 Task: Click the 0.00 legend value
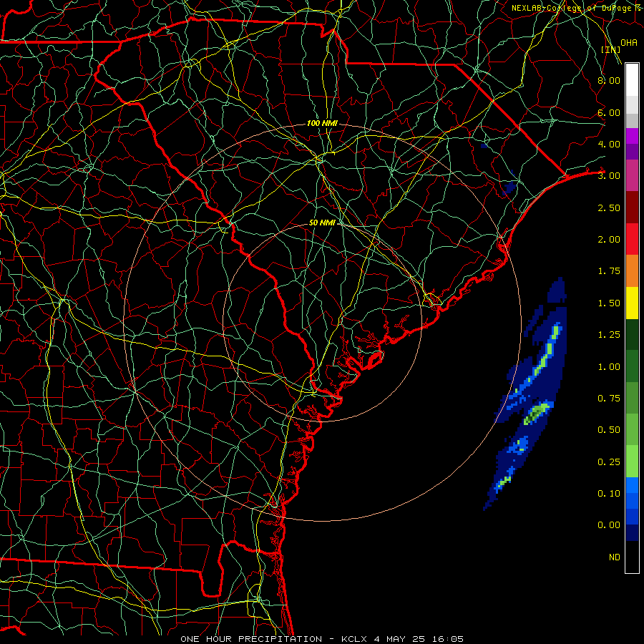pyautogui.click(x=609, y=525)
